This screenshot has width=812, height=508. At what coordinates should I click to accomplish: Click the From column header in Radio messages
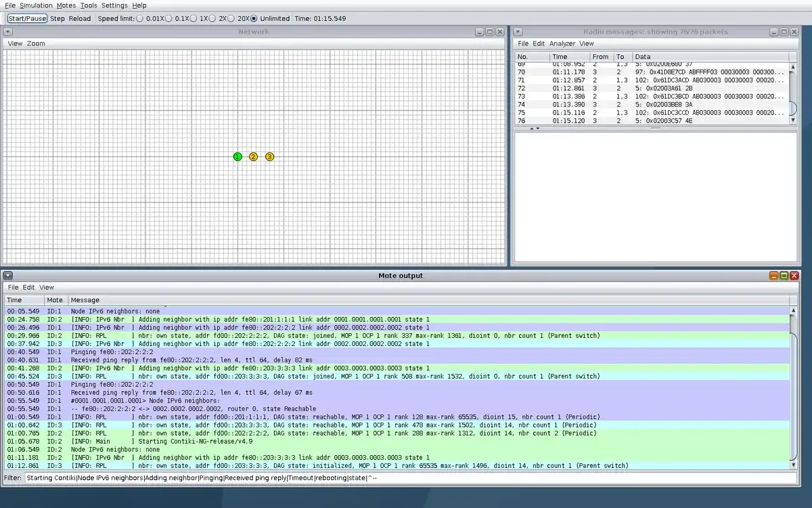click(602, 57)
